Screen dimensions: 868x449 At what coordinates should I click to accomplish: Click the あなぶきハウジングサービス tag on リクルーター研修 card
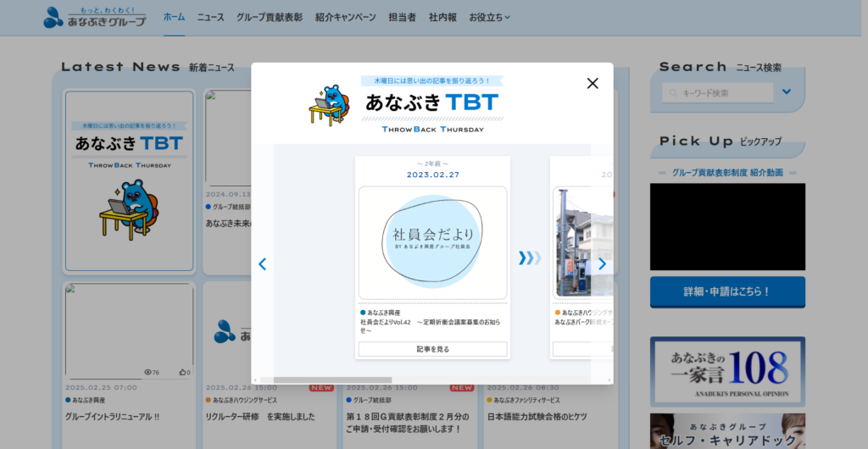[x=242, y=401]
